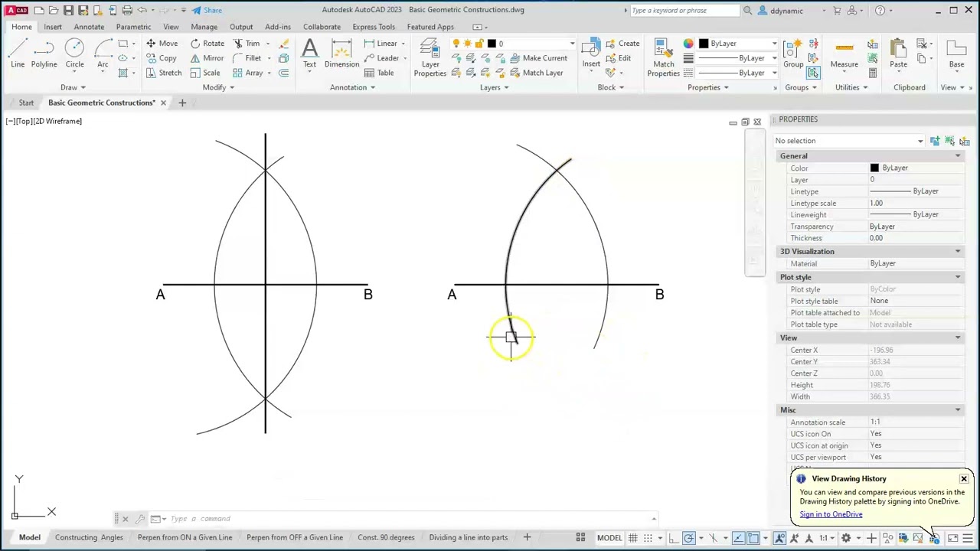
Task: Toggle 2D object snap in status bar
Action: coord(753,538)
